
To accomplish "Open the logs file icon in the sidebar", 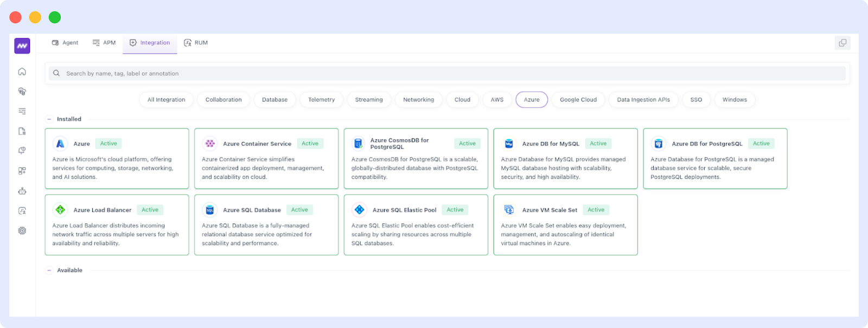I will 22,131.
